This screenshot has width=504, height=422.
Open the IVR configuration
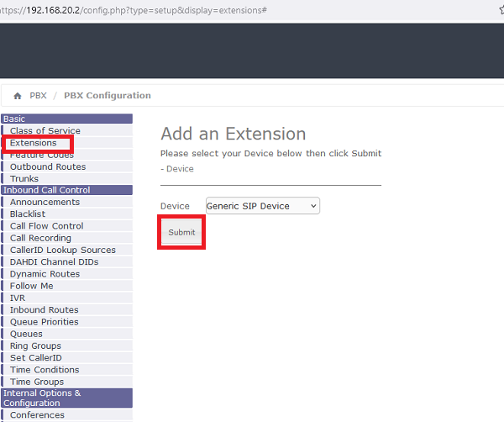[18, 298]
